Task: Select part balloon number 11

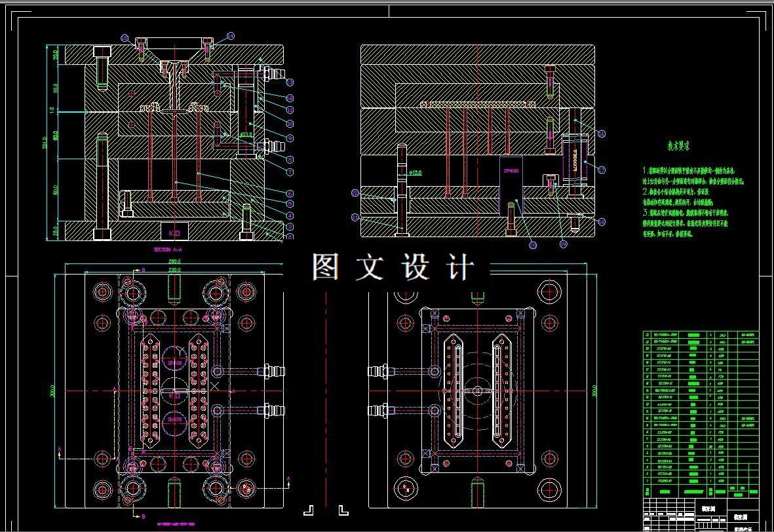Action: pyautogui.click(x=290, y=110)
